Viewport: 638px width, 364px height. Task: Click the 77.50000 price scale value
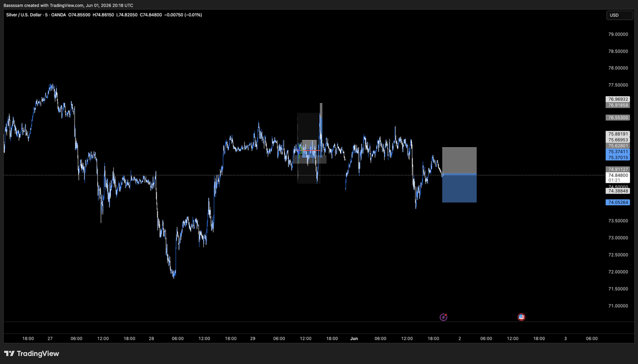click(x=618, y=86)
